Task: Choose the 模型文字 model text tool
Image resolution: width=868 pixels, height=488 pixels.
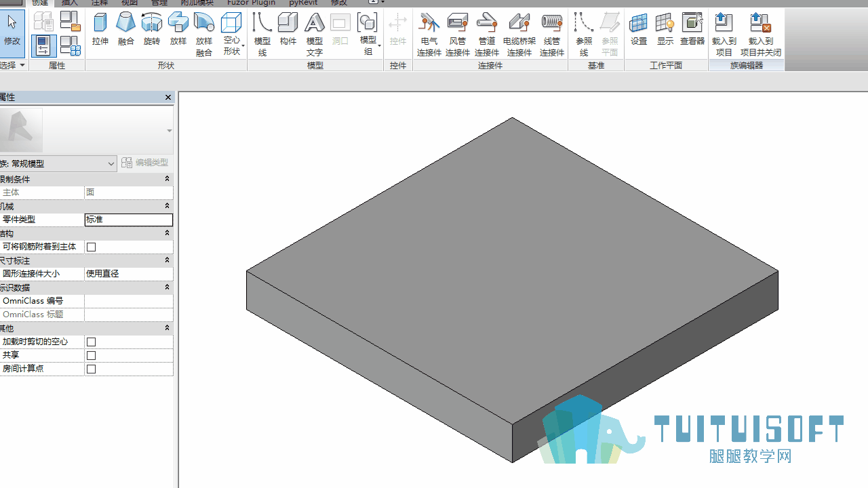Action: [x=315, y=34]
